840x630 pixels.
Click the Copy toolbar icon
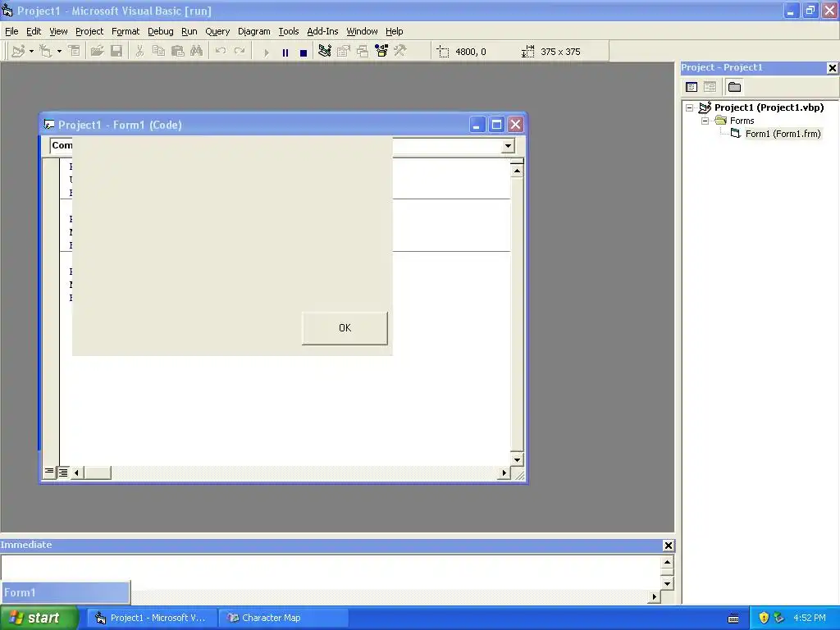tap(158, 52)
